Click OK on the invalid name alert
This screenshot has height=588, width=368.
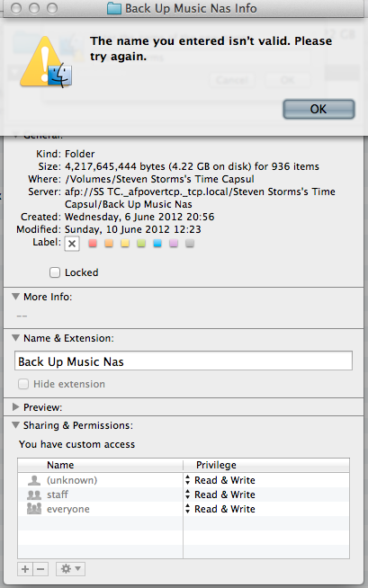(319, 109)
